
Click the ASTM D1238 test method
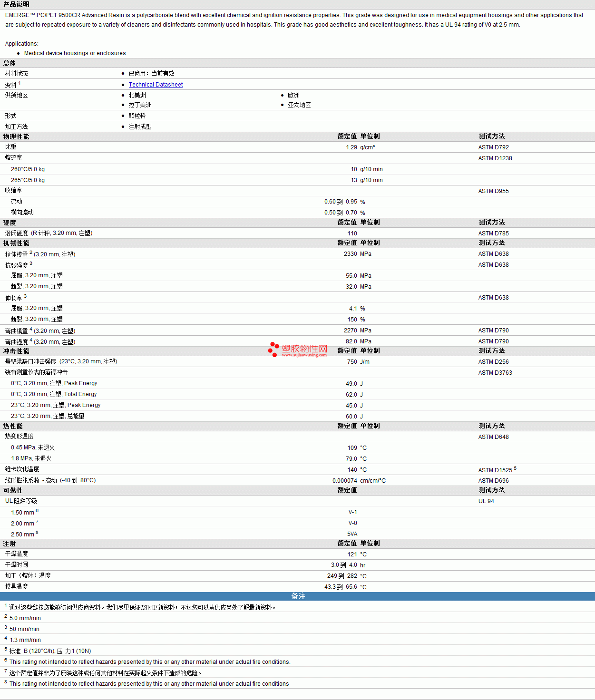pos(495,158)
